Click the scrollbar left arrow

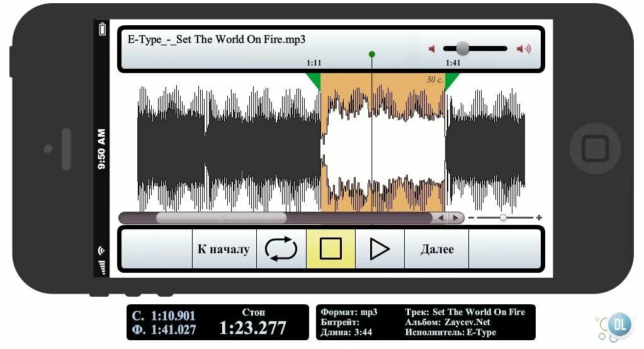[x=440, y=218]
